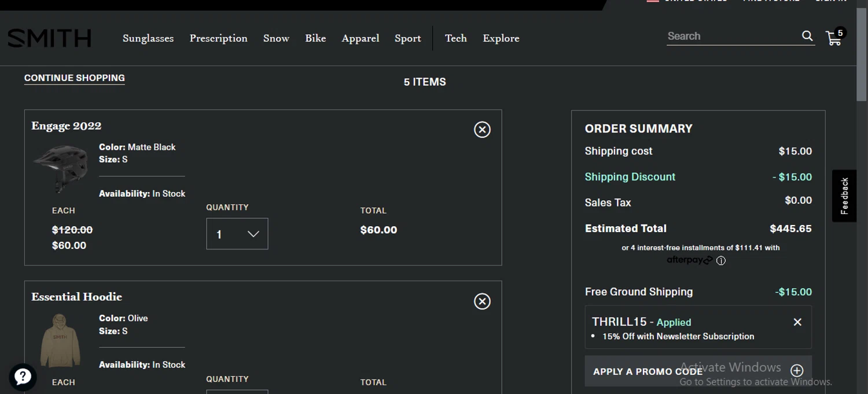Click Essential Hoodie Color: Olive text

[123, 318]
